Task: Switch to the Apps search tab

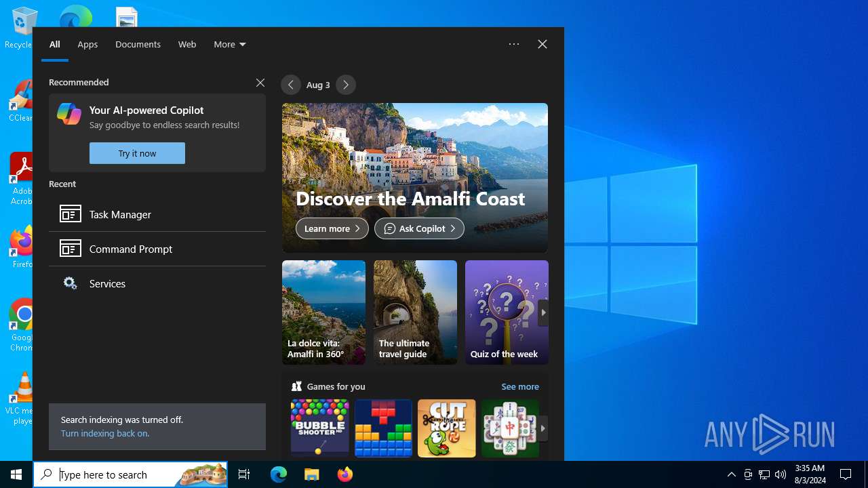Action: [87, 44]
